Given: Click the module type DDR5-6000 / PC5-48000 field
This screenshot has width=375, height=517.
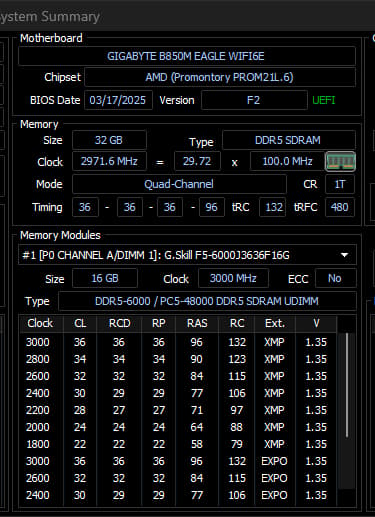Looking at the screenshot, I should (x=207, y=301).
